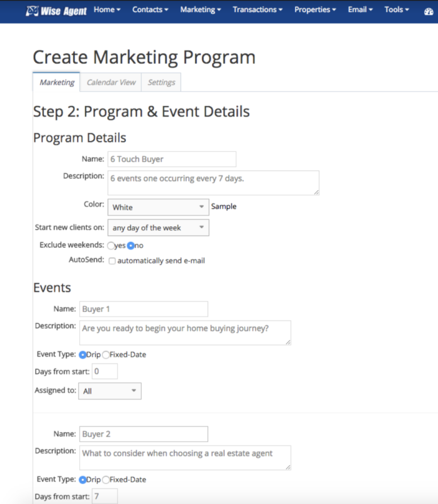The width and height of the screenshot is (438, 504).
Task: Click the program Name field
Action: pyautogui.click(x=172, y=159)
